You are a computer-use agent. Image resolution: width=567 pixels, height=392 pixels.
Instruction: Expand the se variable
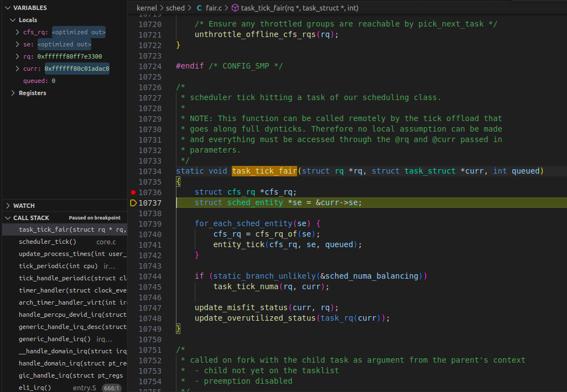[x=17, y=44]
